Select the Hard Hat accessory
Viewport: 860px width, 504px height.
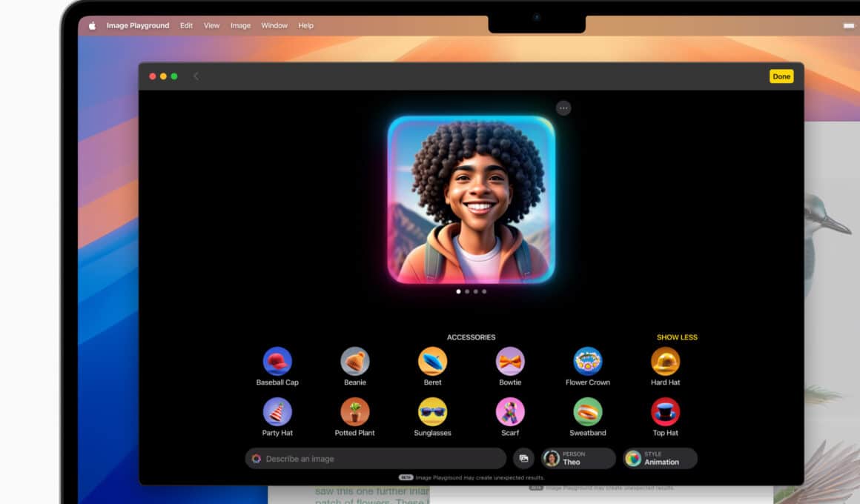coord(665,362)
